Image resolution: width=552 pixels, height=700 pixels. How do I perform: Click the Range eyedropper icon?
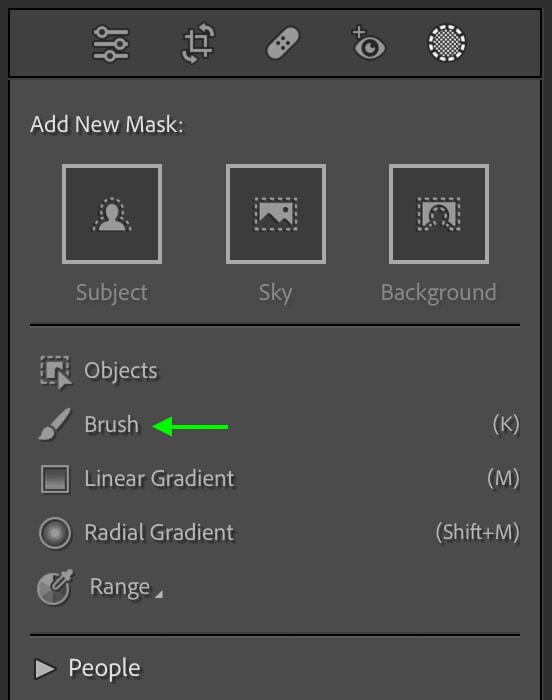point(55,587)
